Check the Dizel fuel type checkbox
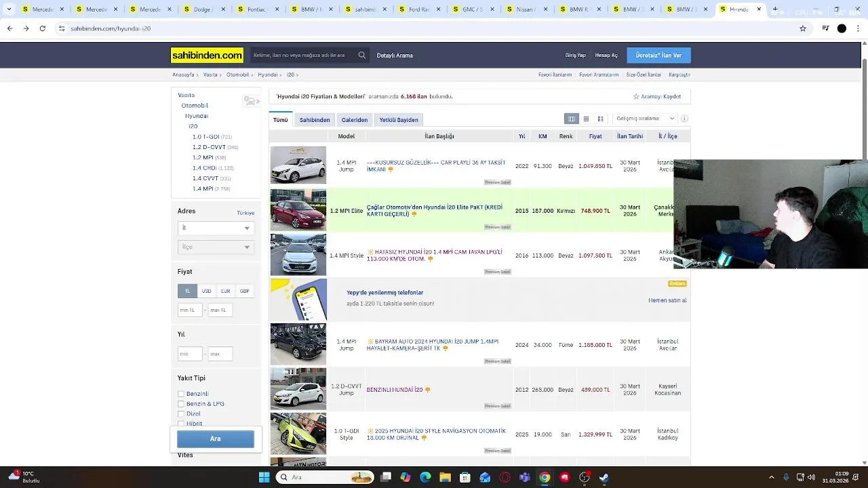The width and height of the screenshot is (868, 488). (181, 413)
